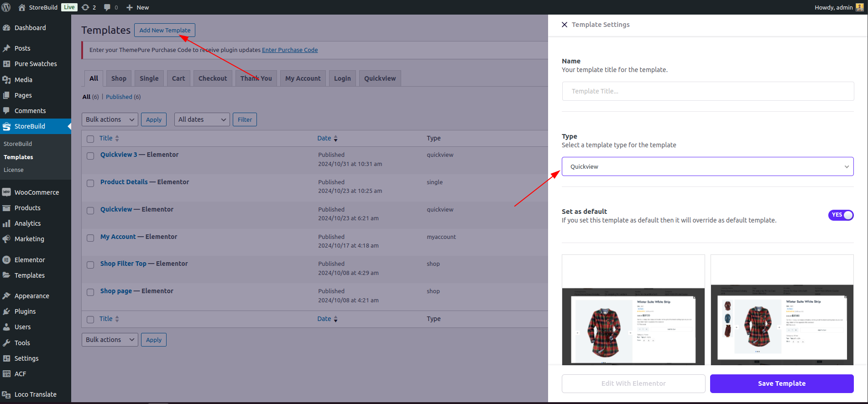Open the Type dropdown showing Quickview
The image size is (868, 404).
tap(707, 166)
